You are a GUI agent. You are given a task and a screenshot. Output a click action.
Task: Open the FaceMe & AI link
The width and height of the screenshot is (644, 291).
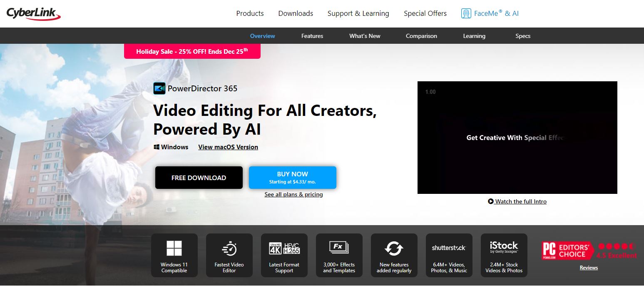[x=490, y=13]
